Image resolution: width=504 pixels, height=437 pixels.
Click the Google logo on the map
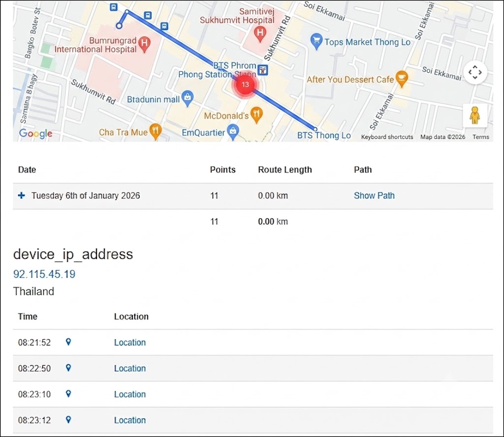click(x=35, y=133)
